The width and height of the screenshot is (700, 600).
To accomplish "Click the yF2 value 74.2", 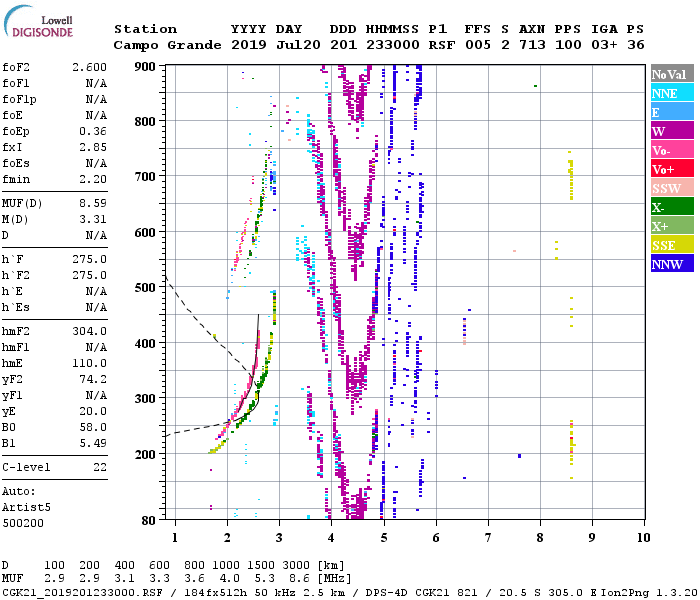I will 93,379.
